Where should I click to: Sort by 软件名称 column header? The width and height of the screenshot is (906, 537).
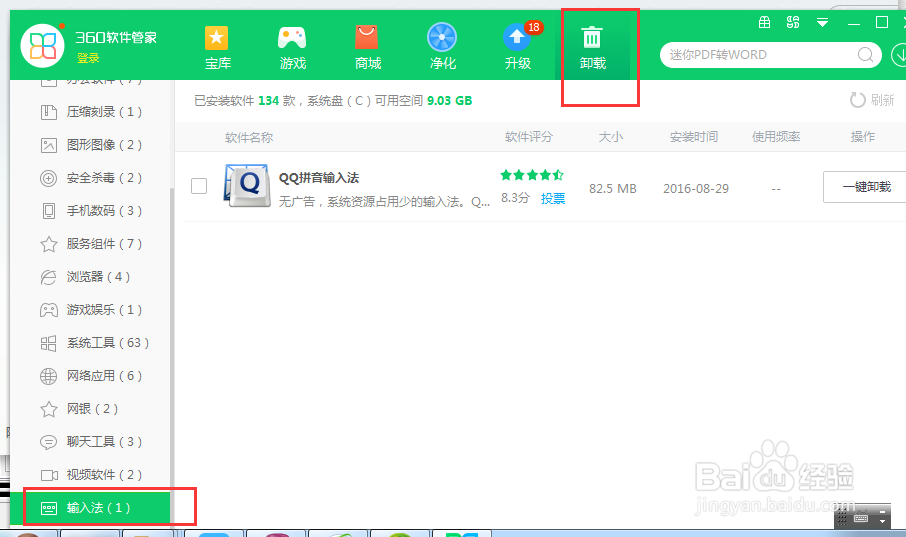[249, 137]
